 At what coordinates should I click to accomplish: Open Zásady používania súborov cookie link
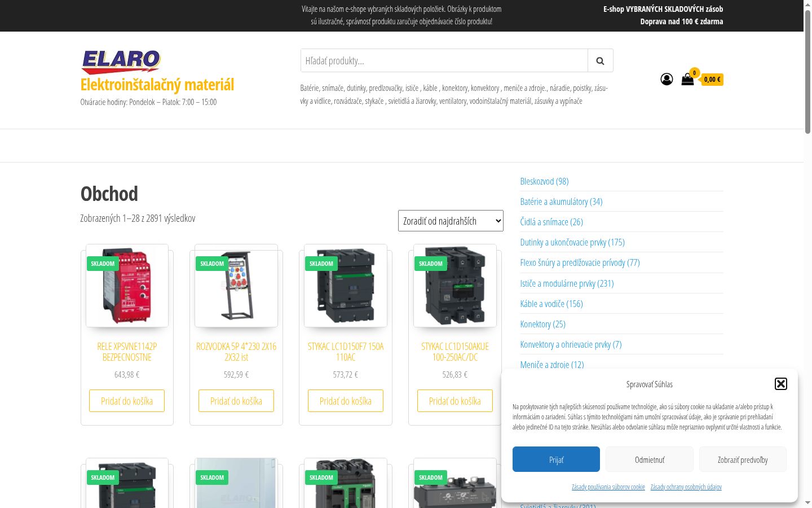pos(608,487)
